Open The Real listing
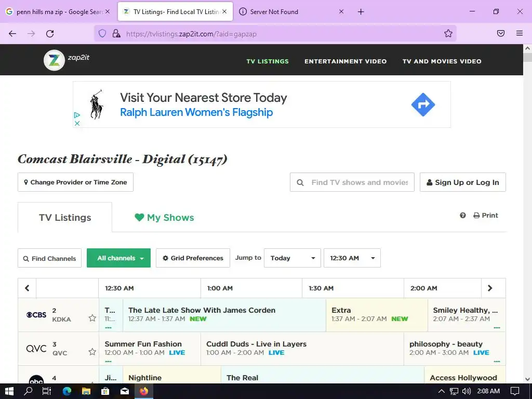Screen dimensions: 532x399 pos(322,375)
